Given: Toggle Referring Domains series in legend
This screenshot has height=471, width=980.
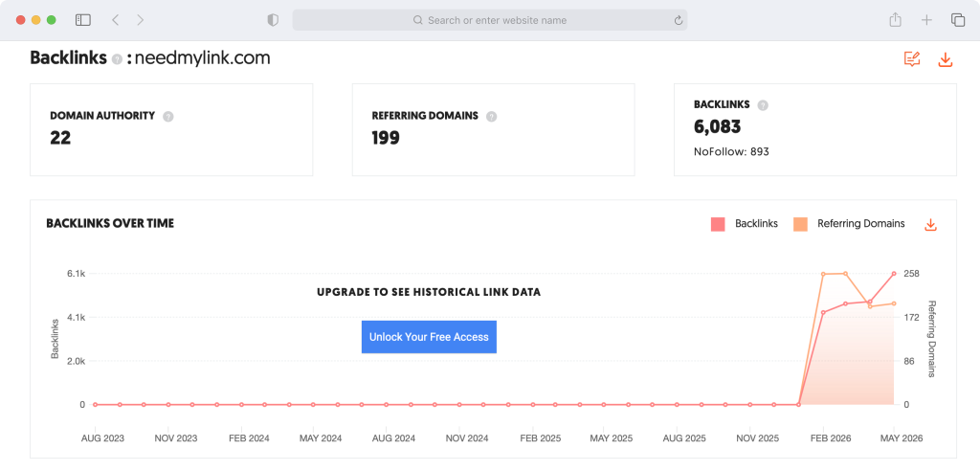Looking at the screenshot, I should point(849,223).
